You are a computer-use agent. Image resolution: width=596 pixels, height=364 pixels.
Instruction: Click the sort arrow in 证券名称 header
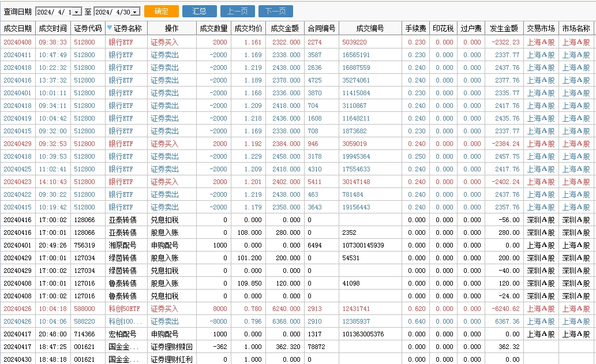point(110,28)
